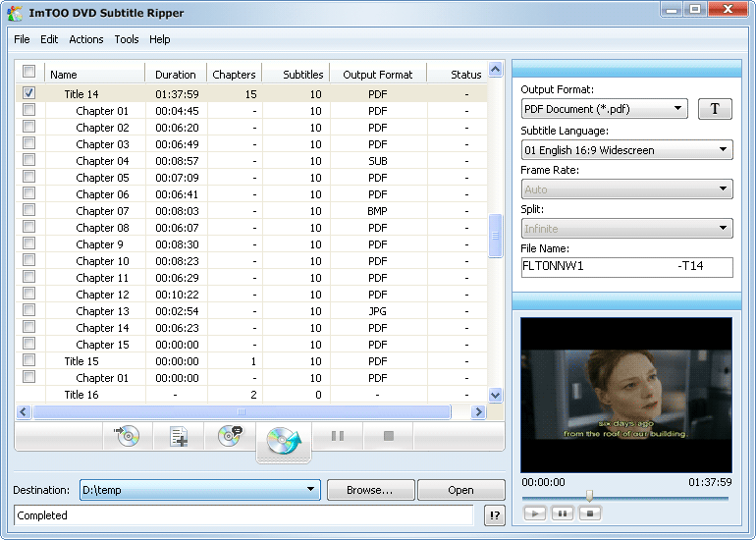Click the list scroll right arrow
This screenshot has width=756, height=540.
(478, 411)
